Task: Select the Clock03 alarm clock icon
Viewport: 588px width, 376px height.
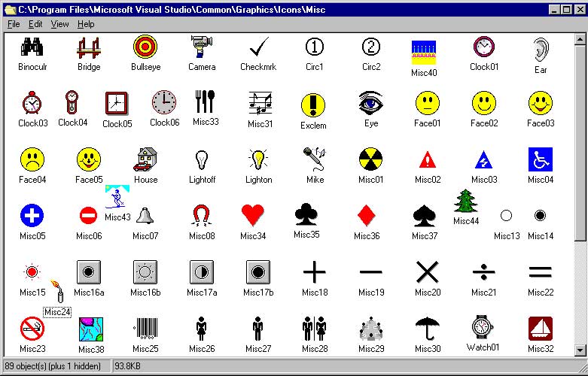Action: [32, 102]
